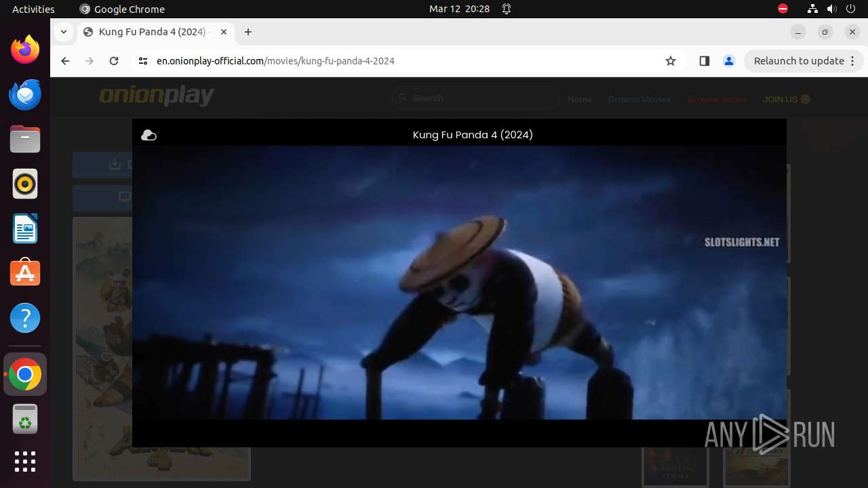This screenshot has height=488, width=868.
Task: View site information icon in address bar
Action: (142, 61)
